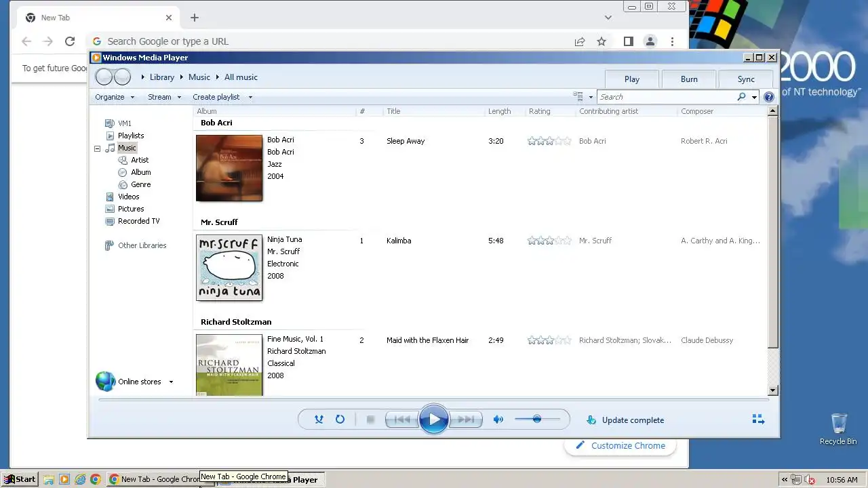Click the Music breadcrumb

click(199, 77)
